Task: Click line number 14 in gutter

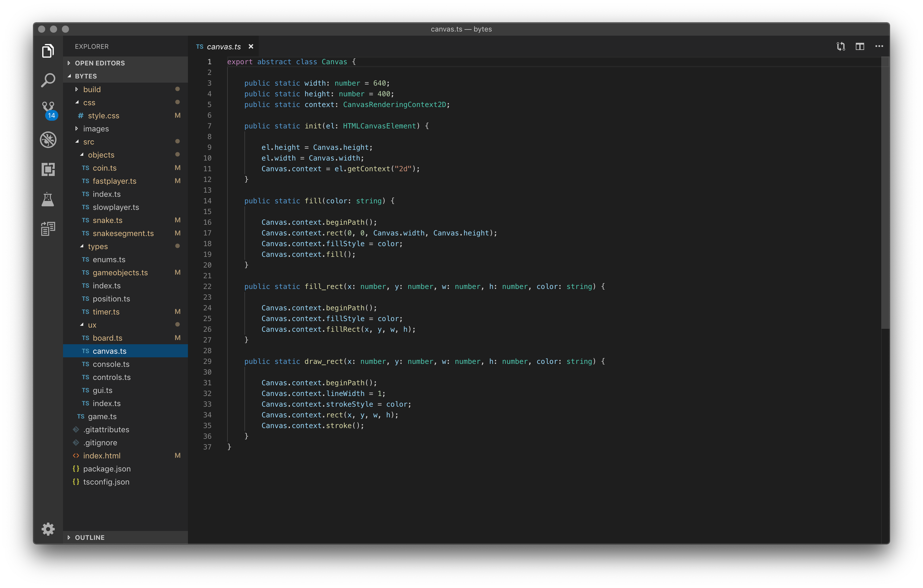Action: (207, 201)
